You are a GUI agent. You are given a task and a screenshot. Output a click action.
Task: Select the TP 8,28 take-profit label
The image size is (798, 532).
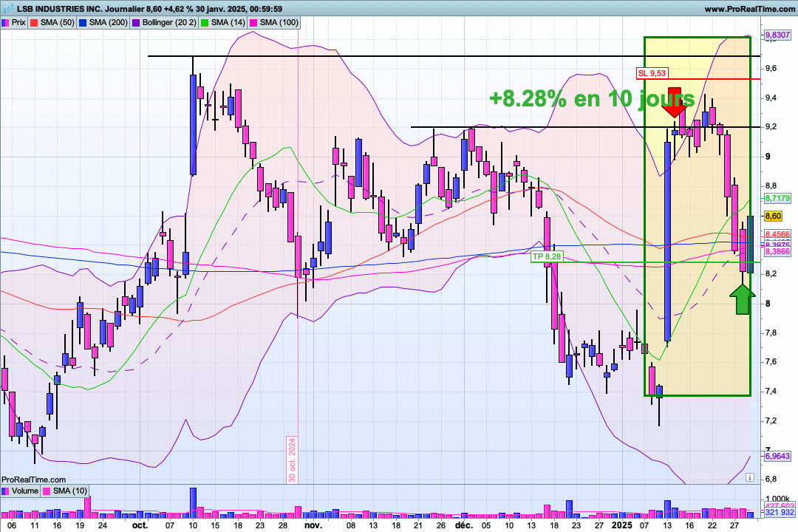coord(546,256)
